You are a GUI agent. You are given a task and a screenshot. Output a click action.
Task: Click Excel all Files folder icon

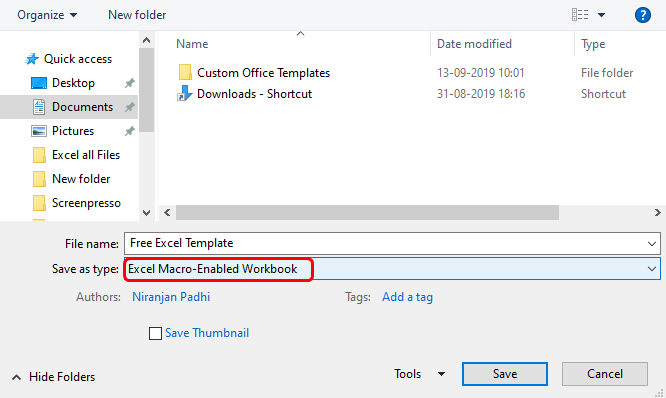point(39,155)
